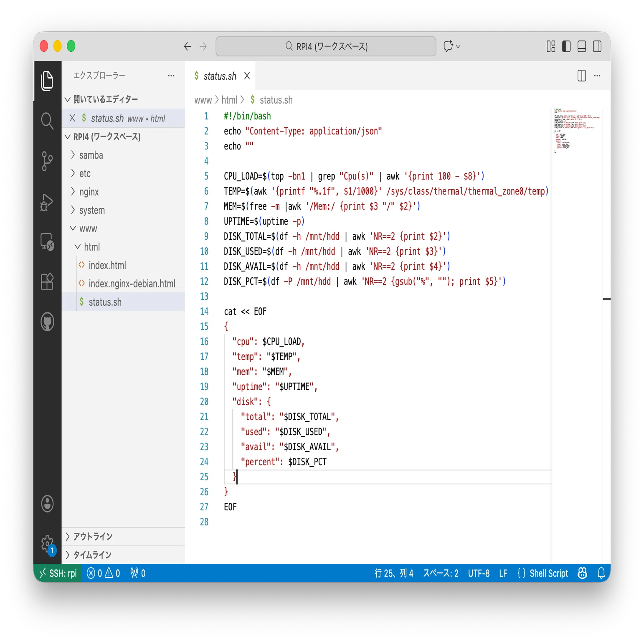Viewport: 644px width, 644px height.
Task: Click html in the breadcrumb
Action: click(x=229, y=100)
